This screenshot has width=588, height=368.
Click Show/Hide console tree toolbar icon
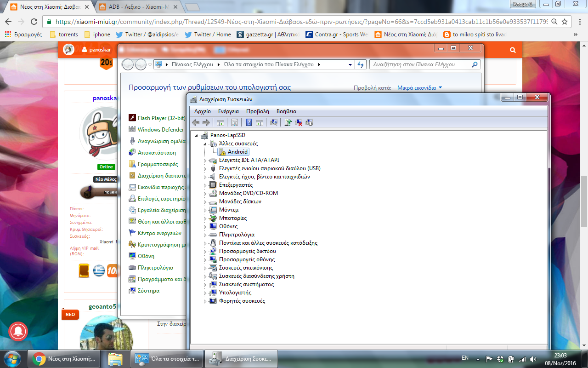point(220,122)
